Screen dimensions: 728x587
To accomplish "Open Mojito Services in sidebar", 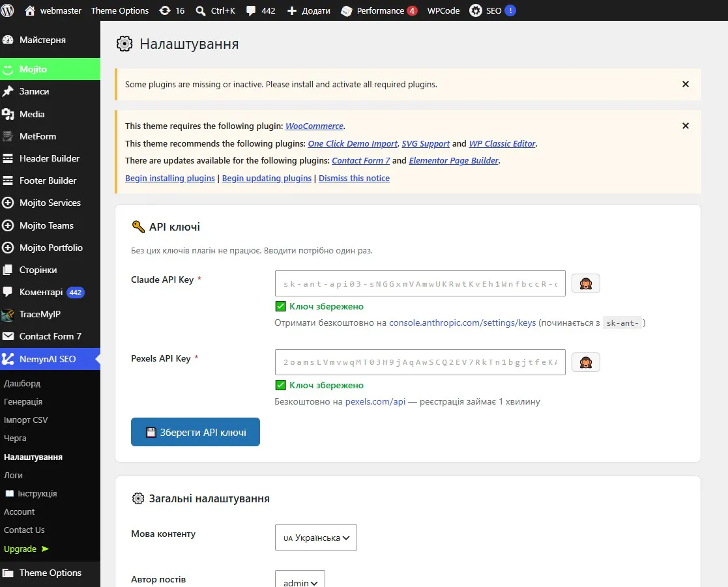I will (50, 203).
